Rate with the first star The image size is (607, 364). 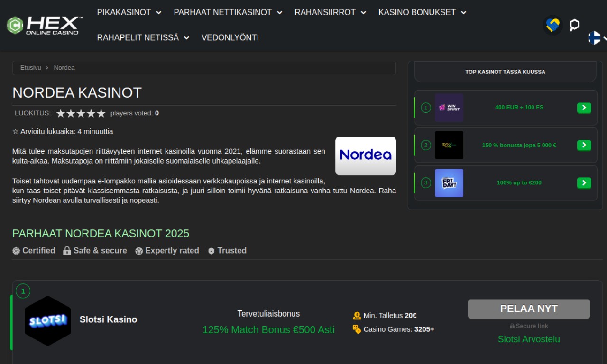(60, 113)
